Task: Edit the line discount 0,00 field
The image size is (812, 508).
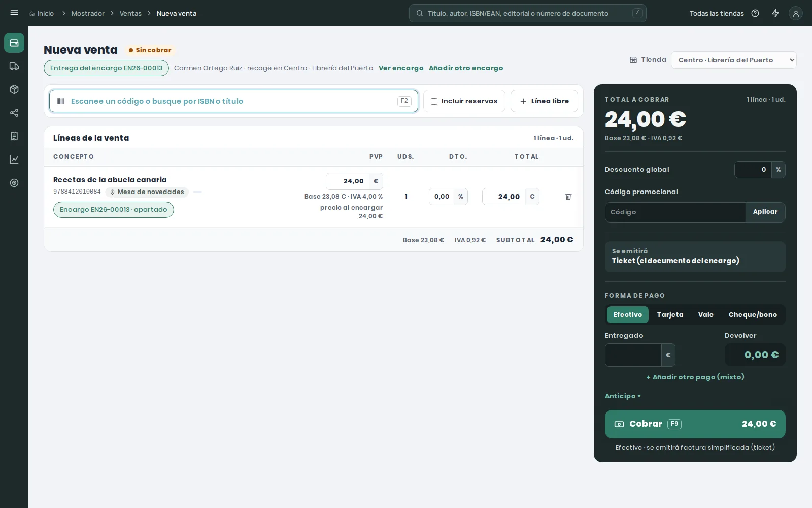Action: [442, 197]
